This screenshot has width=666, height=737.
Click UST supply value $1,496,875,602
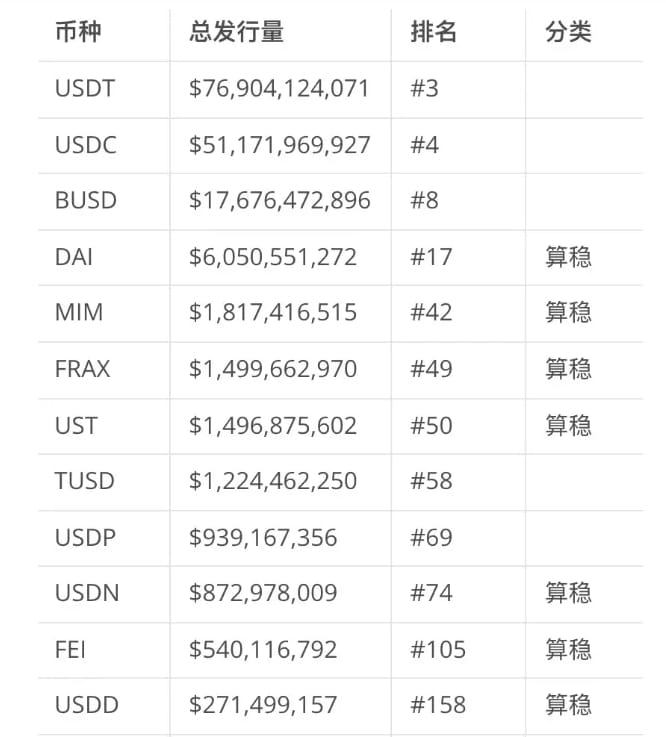click(273, 426)
